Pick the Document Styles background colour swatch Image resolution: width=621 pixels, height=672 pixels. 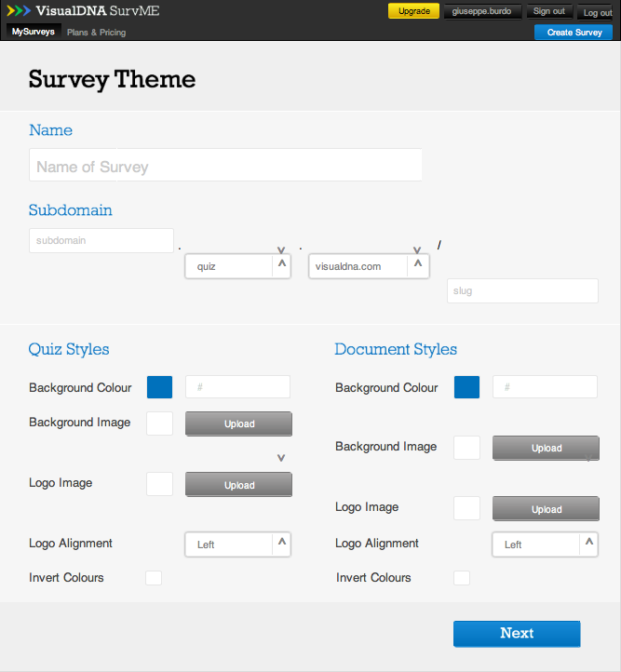(x=466, y=387)
